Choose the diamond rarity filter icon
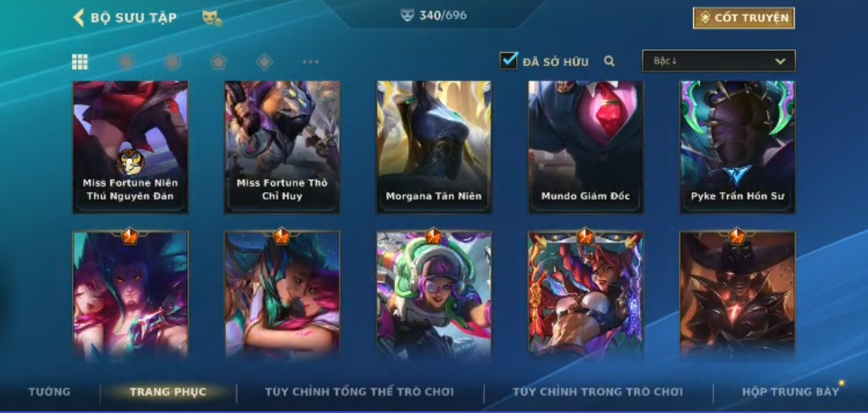868x413 pixels. click(264, 62)
